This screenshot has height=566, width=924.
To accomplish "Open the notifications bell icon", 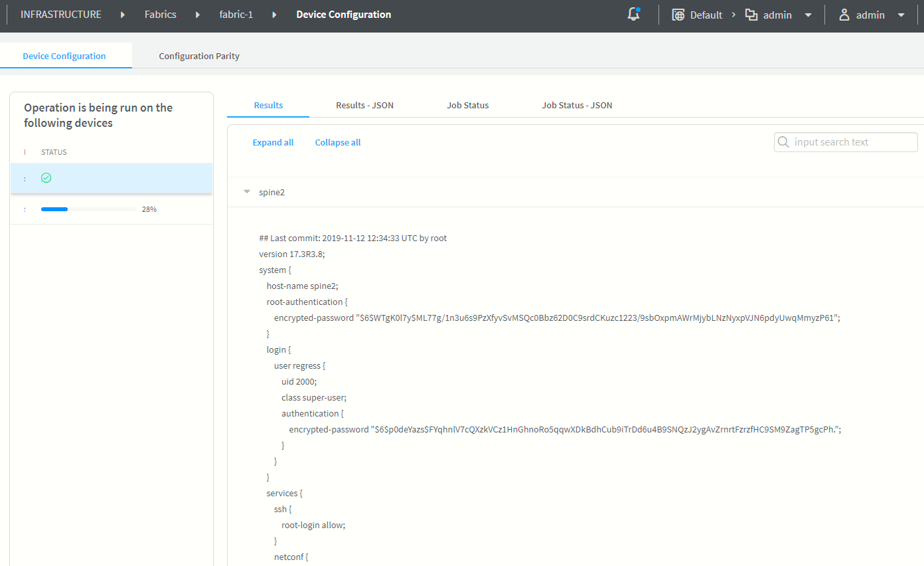I will (633, 15).
